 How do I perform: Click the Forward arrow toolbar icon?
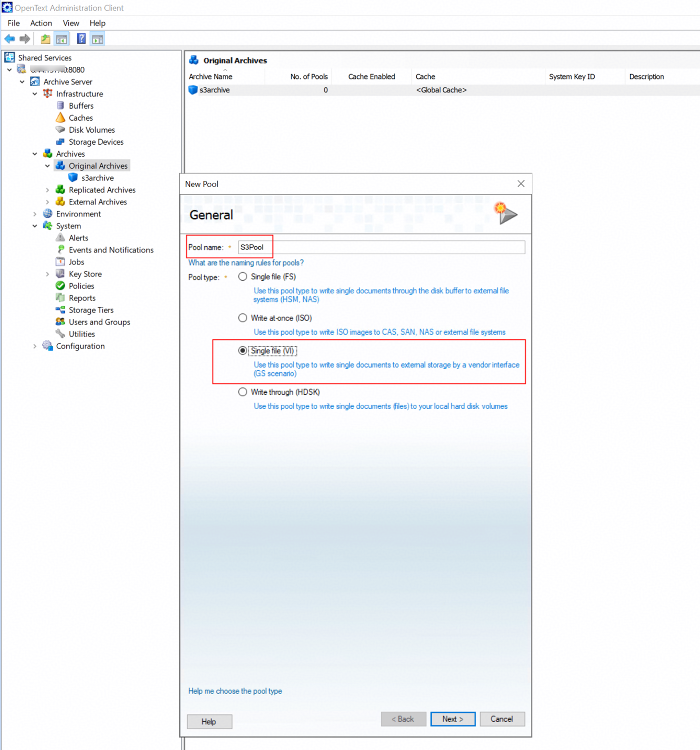(x=25, y=39)
